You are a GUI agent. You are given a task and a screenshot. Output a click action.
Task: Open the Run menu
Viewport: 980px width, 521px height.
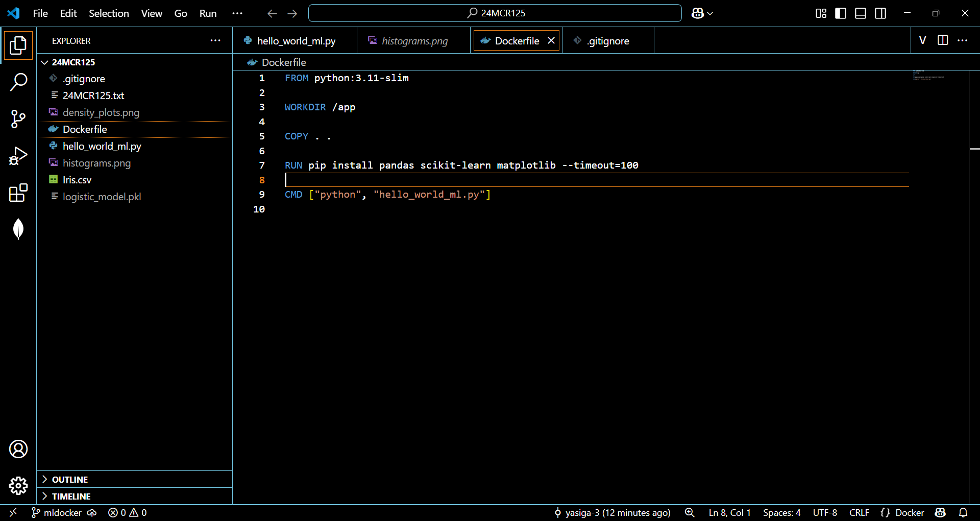[208, 13]
